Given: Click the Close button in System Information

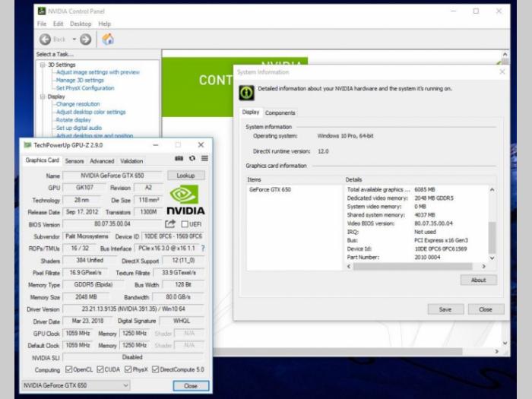Looking at the screenshot, I should pyautogui.click(x=486, y=309).
